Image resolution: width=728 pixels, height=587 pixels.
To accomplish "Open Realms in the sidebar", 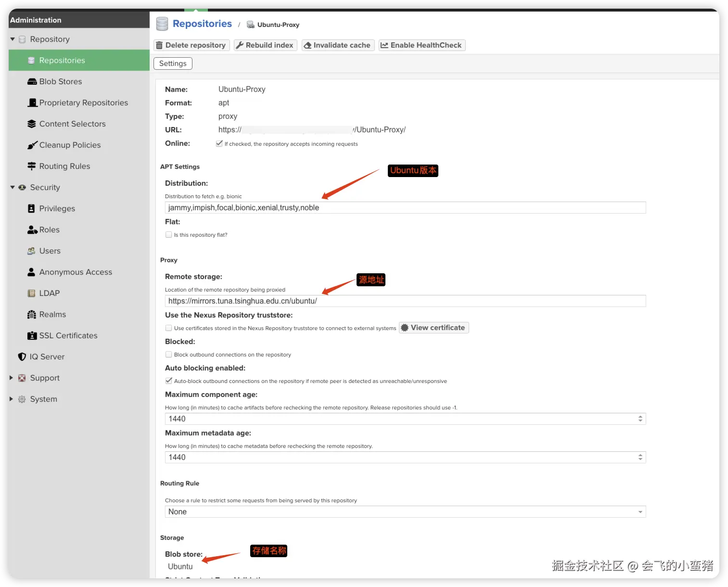I will pyautogui.click(x=79, y=314).
